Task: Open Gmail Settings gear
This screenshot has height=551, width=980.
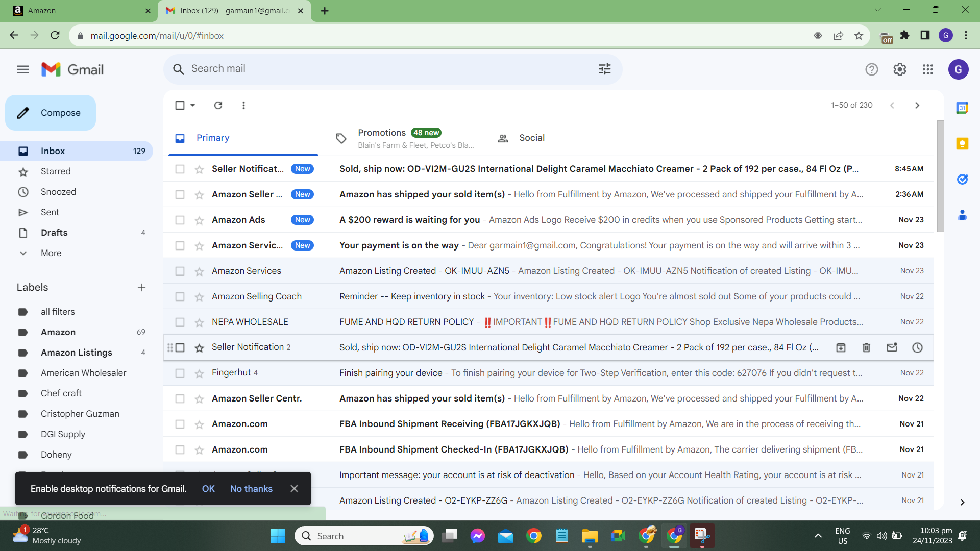Action: (x=900, y=69)
